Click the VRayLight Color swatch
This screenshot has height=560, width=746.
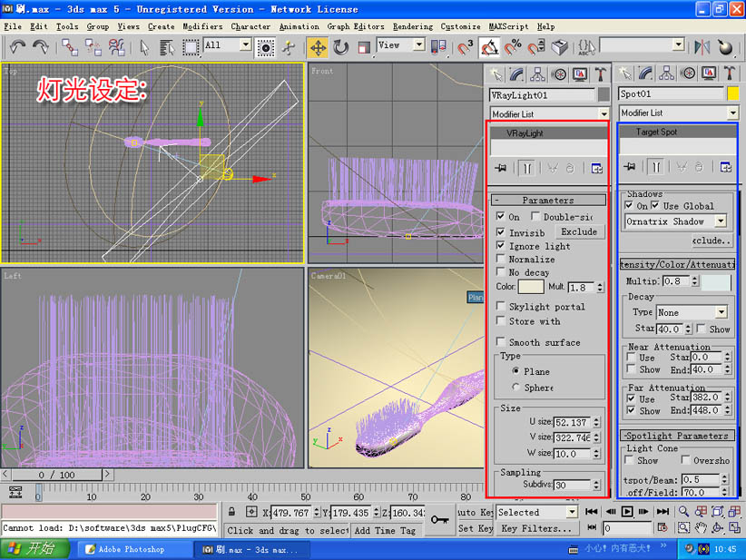click(x=531, y=287)
